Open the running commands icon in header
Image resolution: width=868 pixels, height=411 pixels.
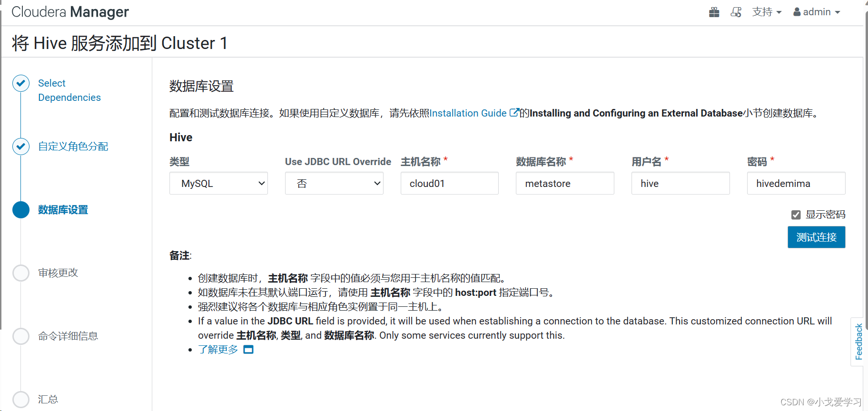[736, 12]
